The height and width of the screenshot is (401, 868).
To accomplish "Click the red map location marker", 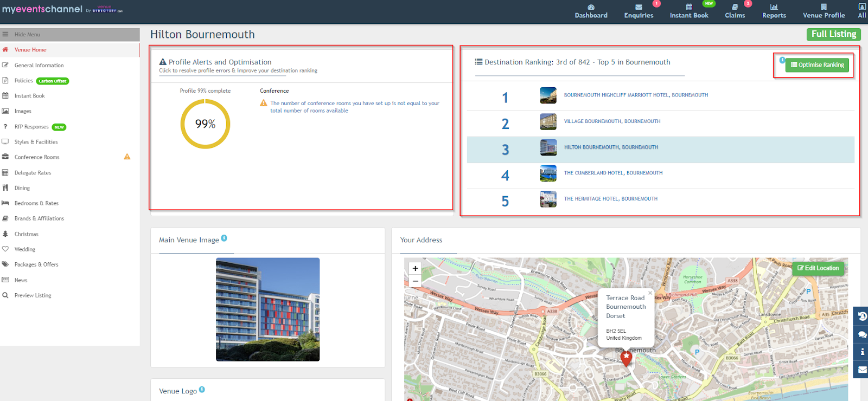I will (626, 358).
